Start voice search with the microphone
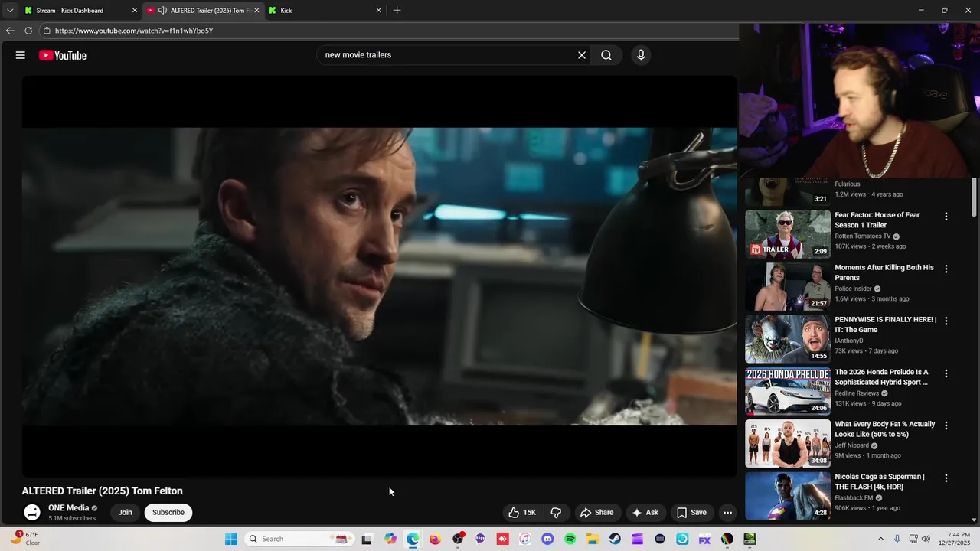Image resolution: width=980 pixels, height=551 pixels. click(641, 55)
